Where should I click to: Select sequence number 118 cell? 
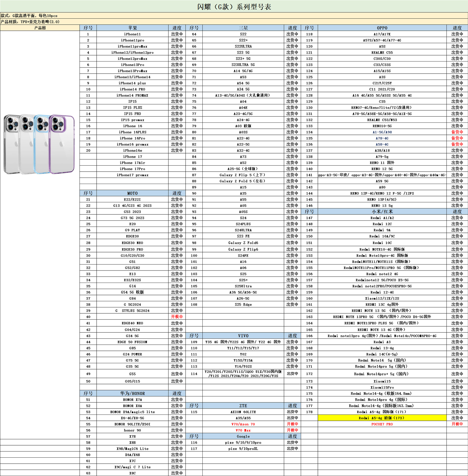point(309,34)
